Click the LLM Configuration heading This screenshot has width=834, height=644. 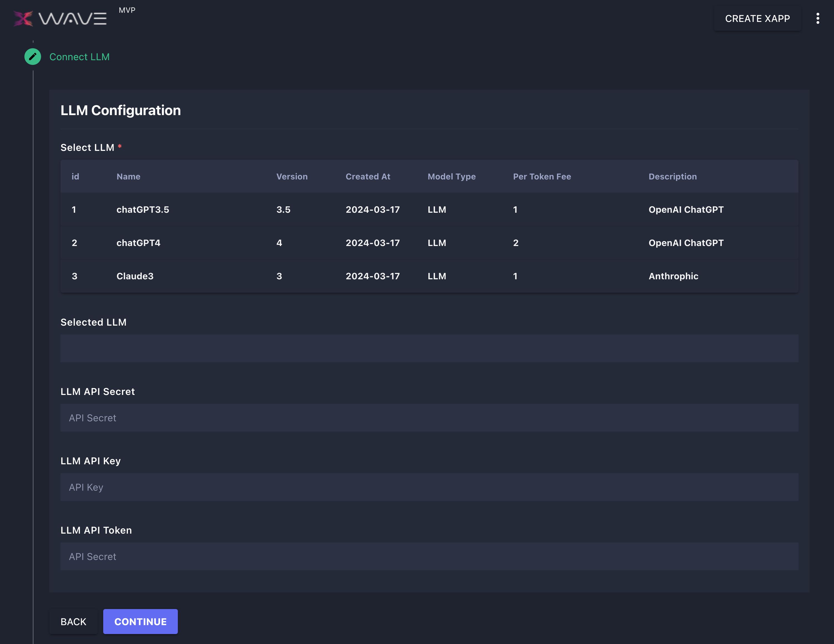121,110
